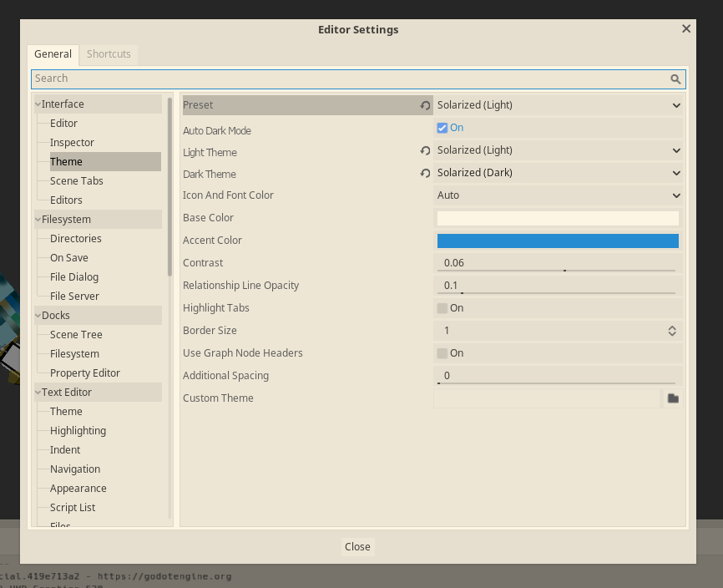The height and width of the screenshot is (588, 723).
Task: Collapse the Interface tree section
Action: click(38, 104)
